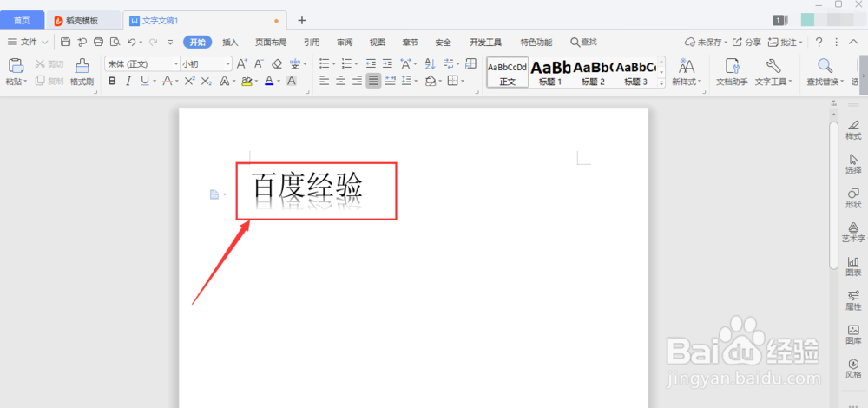
Task: Clear formatting with the eraser icon
Action: [278, 63]
